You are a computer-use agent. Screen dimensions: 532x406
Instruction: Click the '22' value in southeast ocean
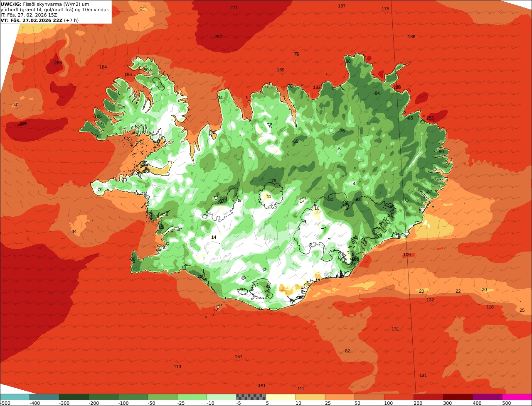(x=458, y=291)
